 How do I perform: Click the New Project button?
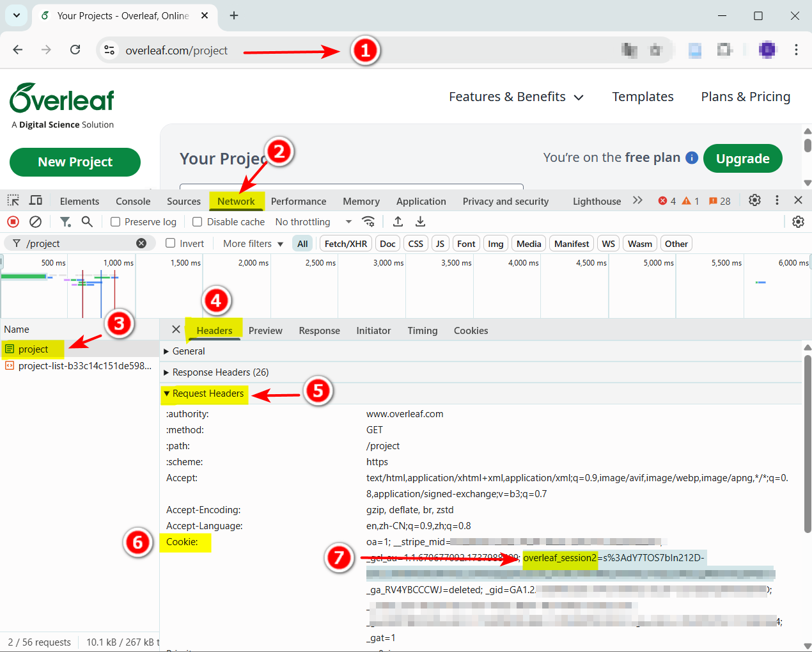point(75,162)
